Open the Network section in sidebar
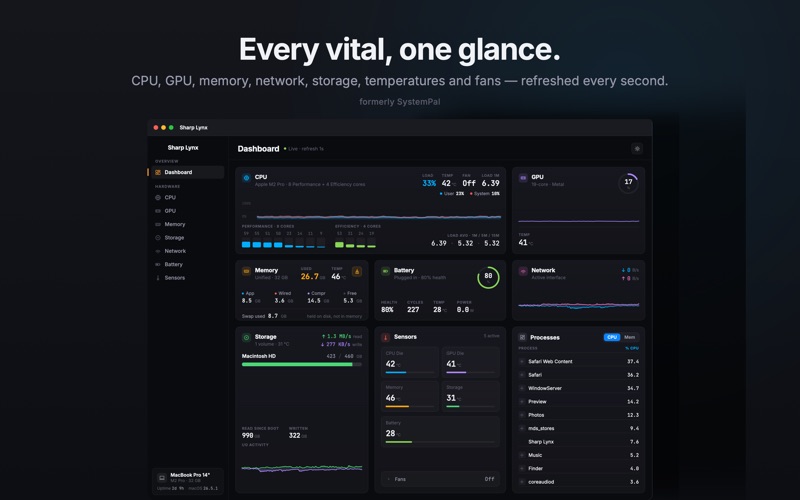800x500 pixels. 188,251
